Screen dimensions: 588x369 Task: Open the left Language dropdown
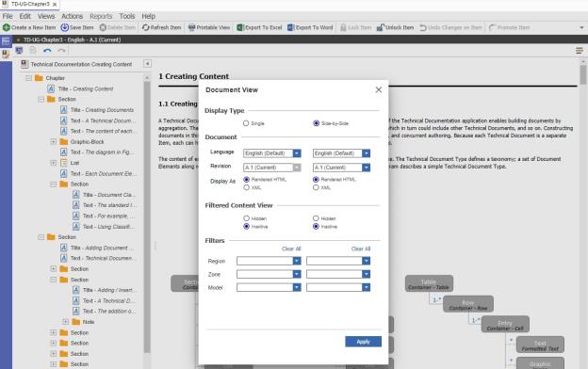[x=297, y=153]
